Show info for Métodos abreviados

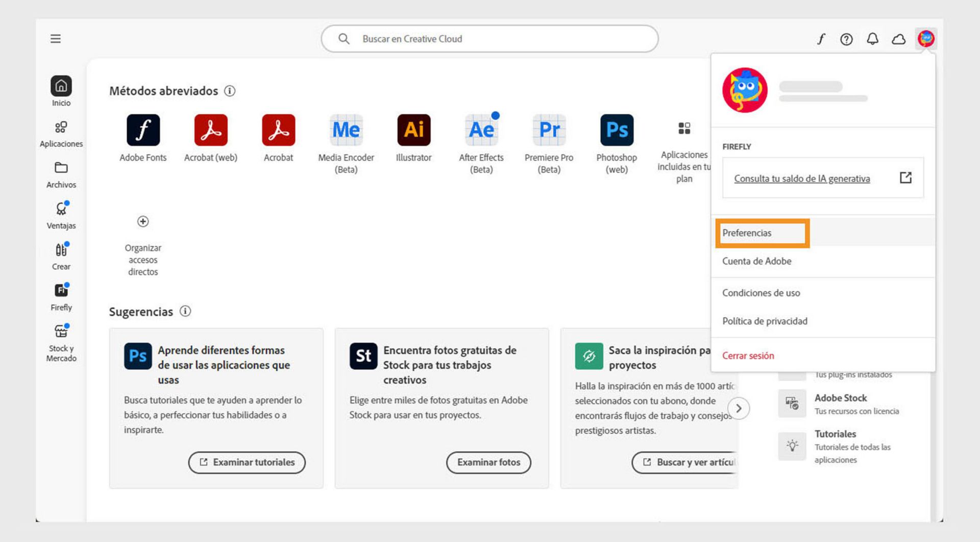[x=230, y=91]
